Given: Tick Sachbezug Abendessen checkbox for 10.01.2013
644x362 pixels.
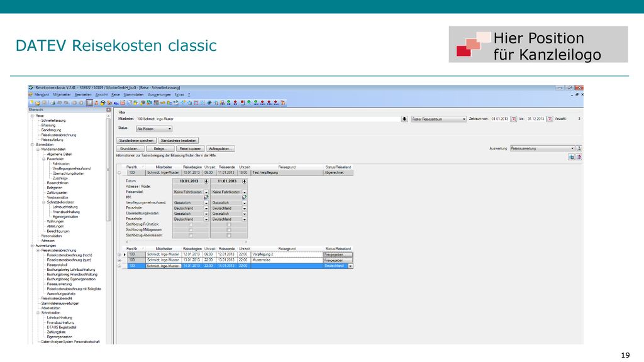Looking at the screenshot, I should pos(191,235).
